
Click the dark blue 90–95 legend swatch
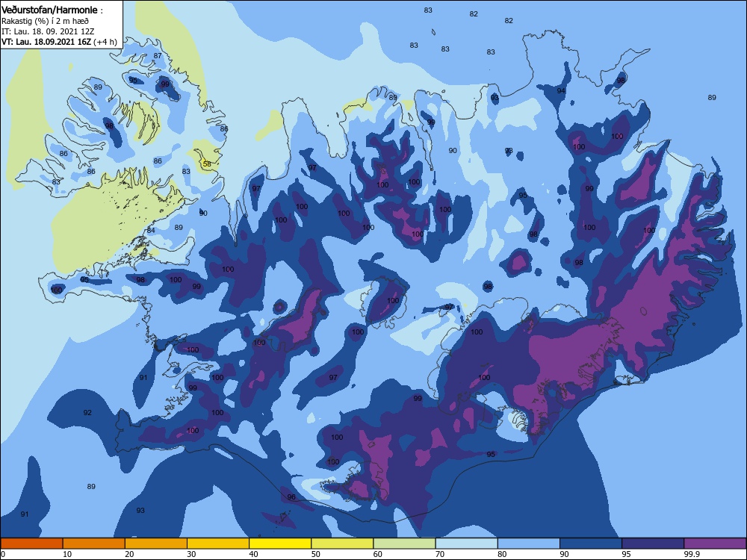pyautogui.click(x=591, y=544)
